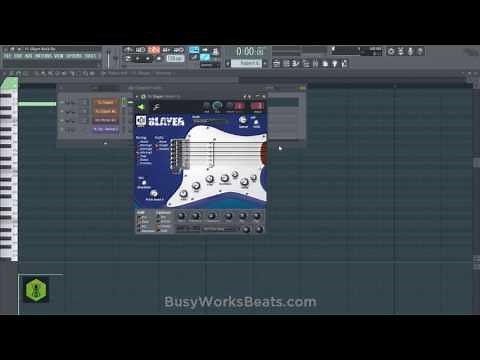Viewport: 480px width, 360px height.
Task: Click the gear-shaped icon in top-right toolbar
Action: 391,51
